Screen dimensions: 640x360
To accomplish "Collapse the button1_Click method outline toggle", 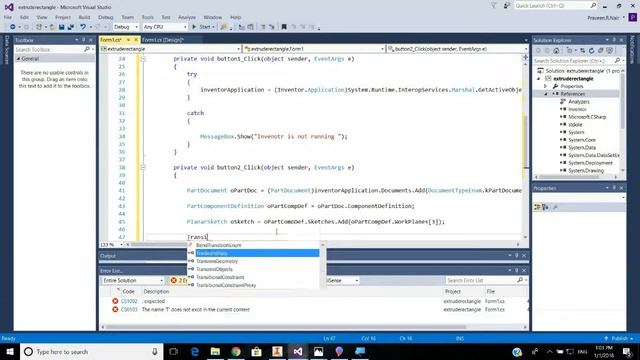I will 143,59.
